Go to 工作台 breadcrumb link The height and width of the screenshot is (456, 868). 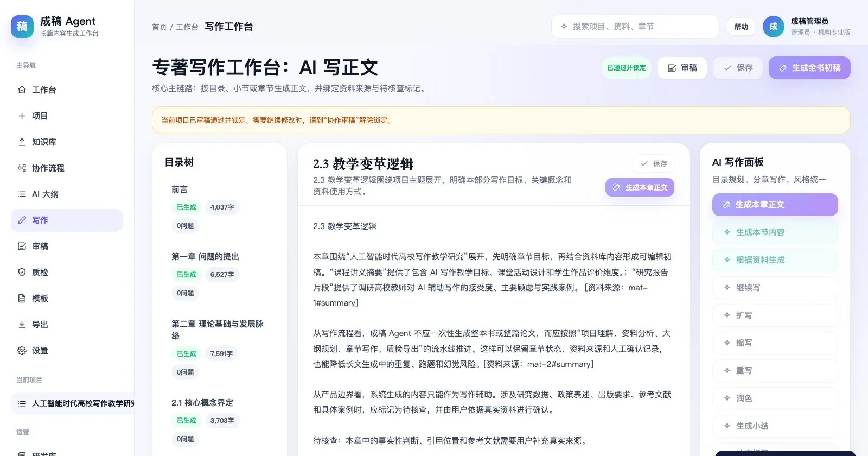187,27
